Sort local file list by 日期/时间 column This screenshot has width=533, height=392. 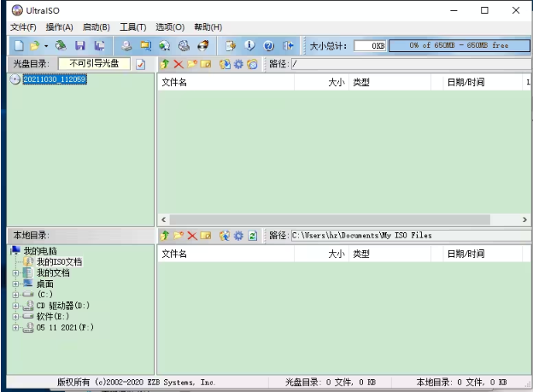pyautogui.click(x=483, y=254)
